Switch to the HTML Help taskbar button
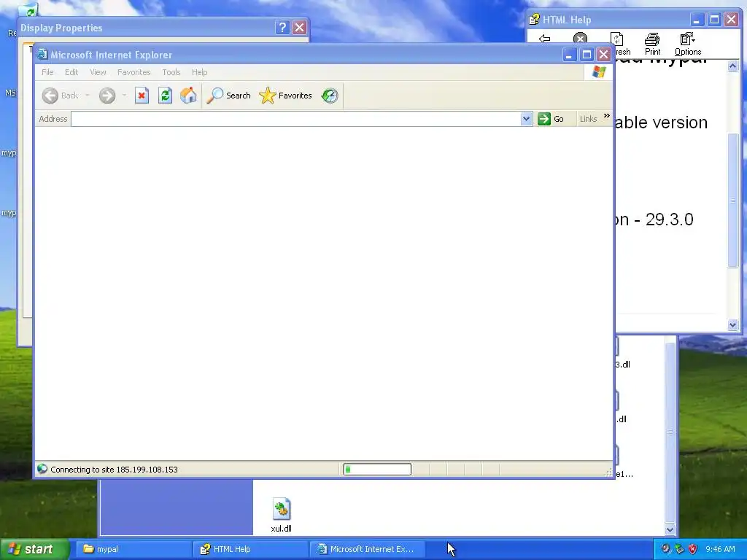747x560 pixels. click(251, 549)
